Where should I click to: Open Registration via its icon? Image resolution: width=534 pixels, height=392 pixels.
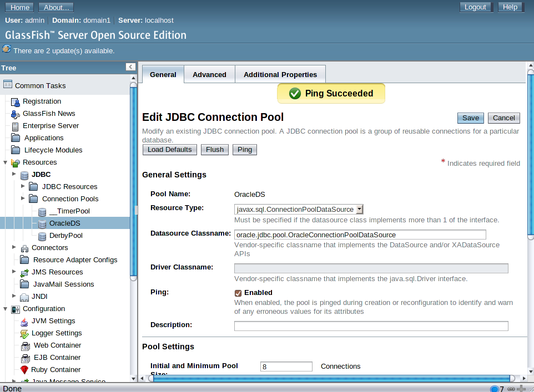pos(16,101)
